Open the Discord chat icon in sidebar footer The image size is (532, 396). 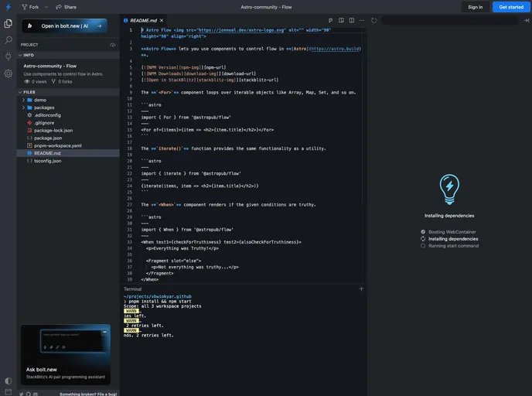(x=36, y=394)
